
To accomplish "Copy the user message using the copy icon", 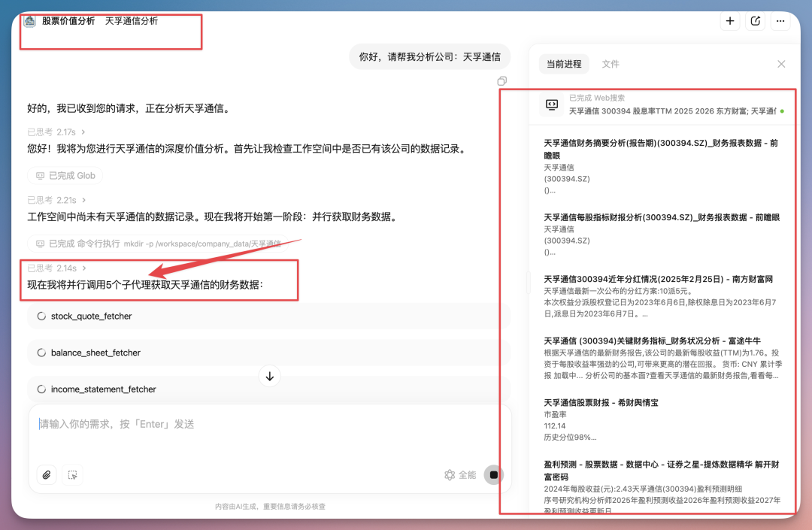I will pyautogui.click(x=501, y=80).
